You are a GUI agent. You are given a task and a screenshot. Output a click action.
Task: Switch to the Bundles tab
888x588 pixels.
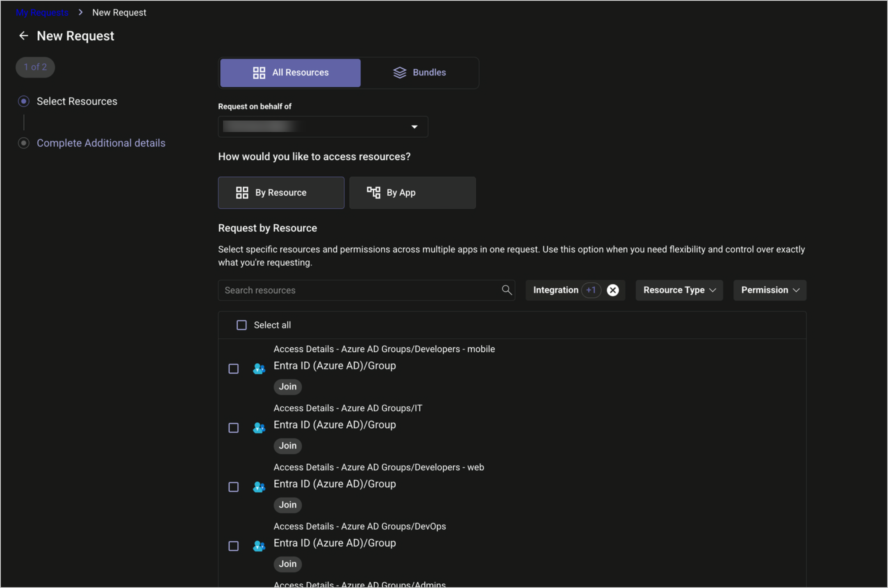[419, 73]
